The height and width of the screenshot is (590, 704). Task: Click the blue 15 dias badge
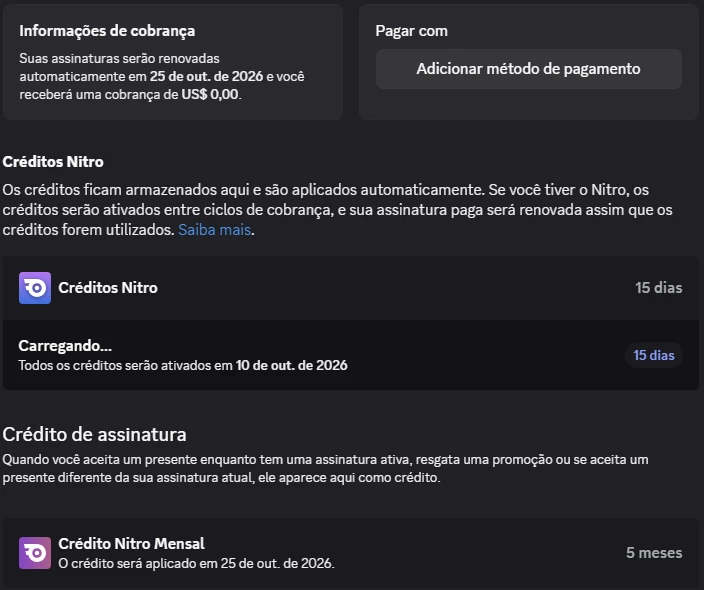(x=654, y=355)
